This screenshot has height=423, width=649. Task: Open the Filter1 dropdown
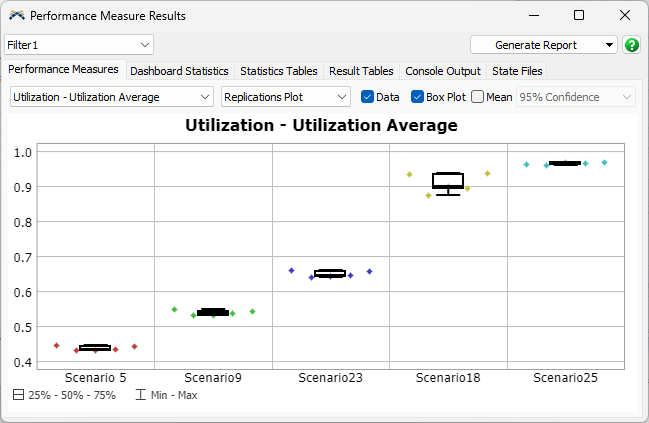pos(79,45)
